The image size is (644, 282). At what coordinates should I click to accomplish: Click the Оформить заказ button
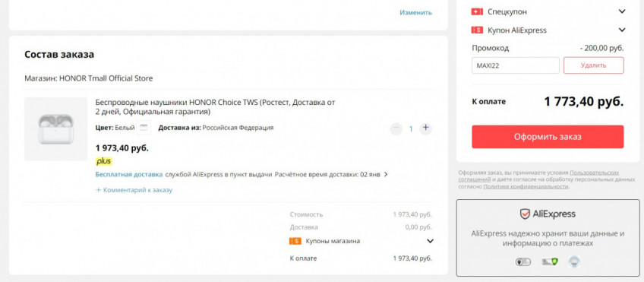[x=548, y=137]
